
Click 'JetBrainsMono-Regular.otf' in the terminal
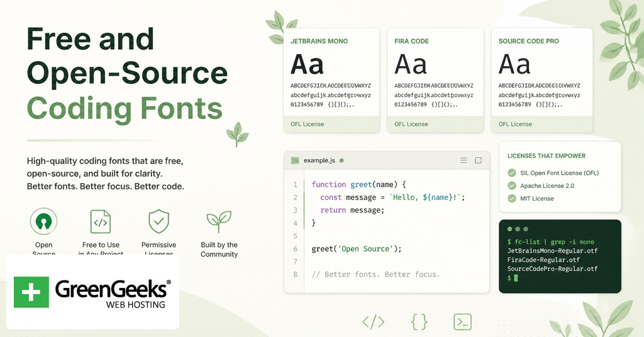click(x=552, y=251)
